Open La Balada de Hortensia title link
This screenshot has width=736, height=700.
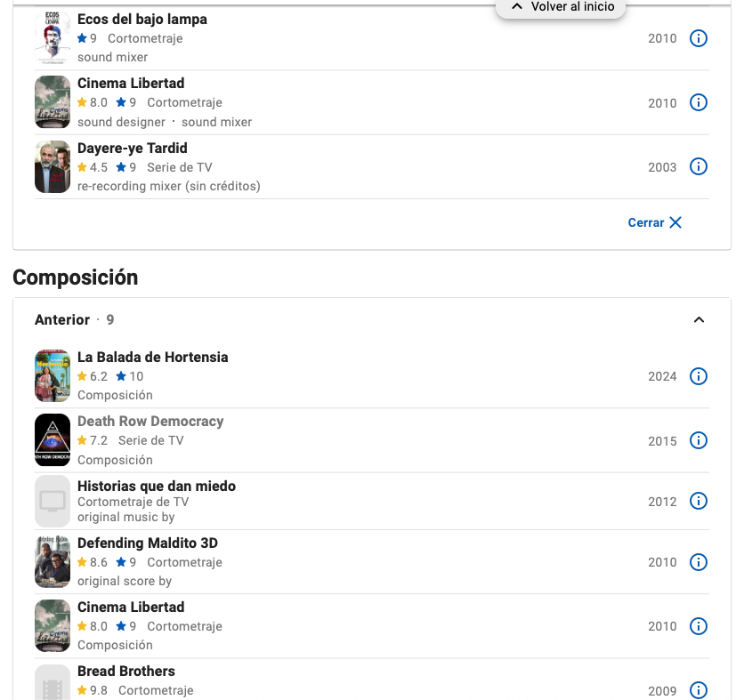click(x=152, y=357)
